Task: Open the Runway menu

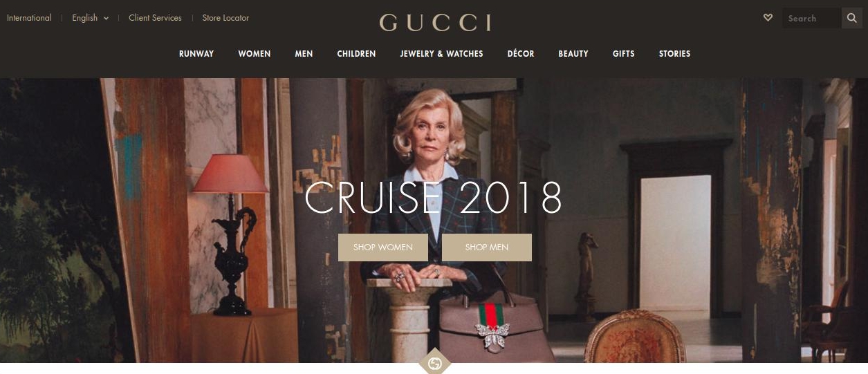Action: [196, 54]
